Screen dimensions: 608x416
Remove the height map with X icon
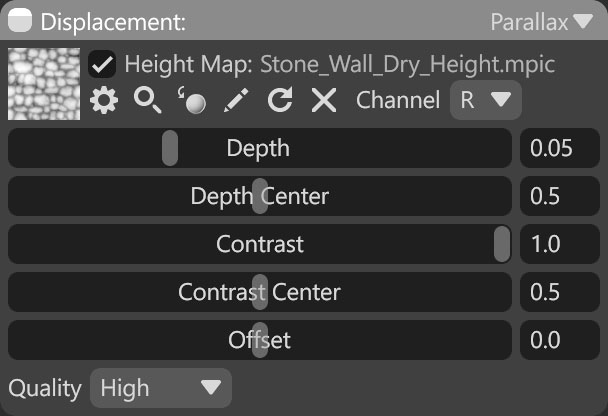click(x=324, y=100)
